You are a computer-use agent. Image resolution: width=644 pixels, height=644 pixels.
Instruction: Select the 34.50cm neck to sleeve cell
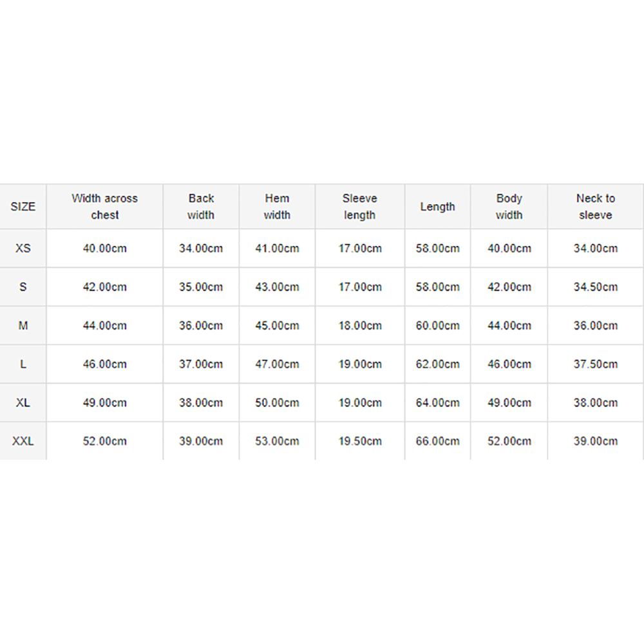596,287
